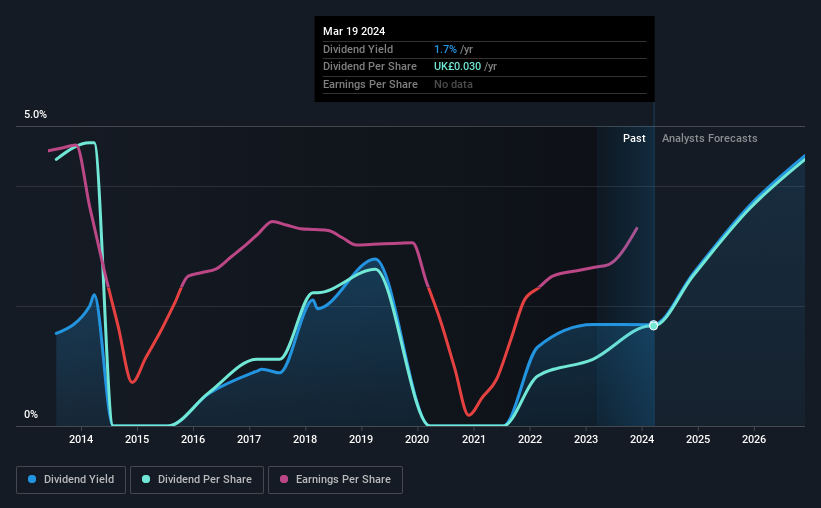Click the 2021 x-axis year label
Image resolution: width=821 pixels, height=508 pixels.
[x=473, y=439]
